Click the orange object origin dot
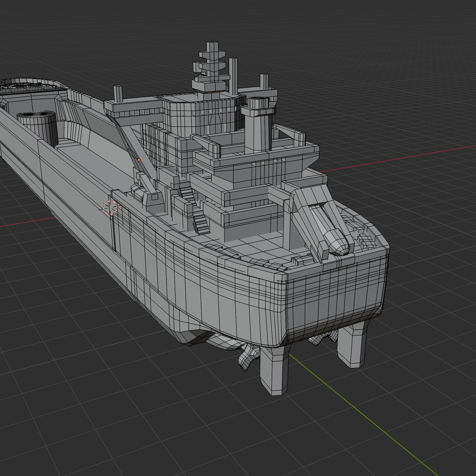This screenshot has height=476, width=476. [x=139, y=160]
